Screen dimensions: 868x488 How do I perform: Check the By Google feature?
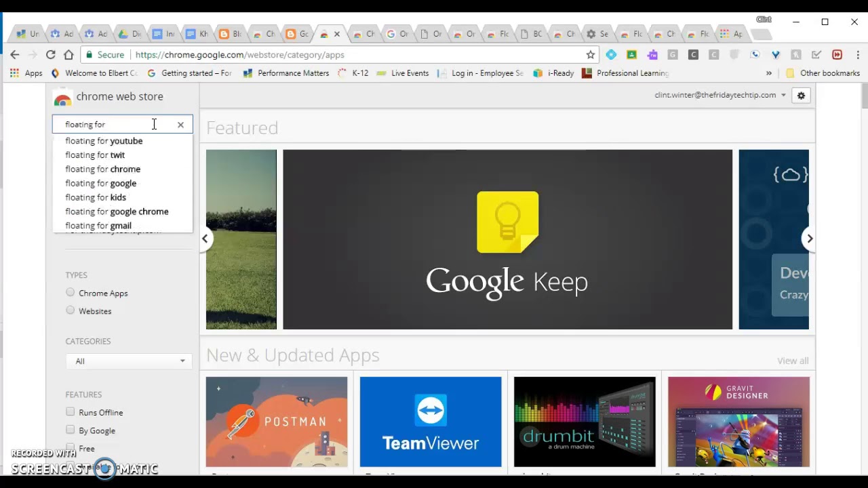[x=70, y=430]
